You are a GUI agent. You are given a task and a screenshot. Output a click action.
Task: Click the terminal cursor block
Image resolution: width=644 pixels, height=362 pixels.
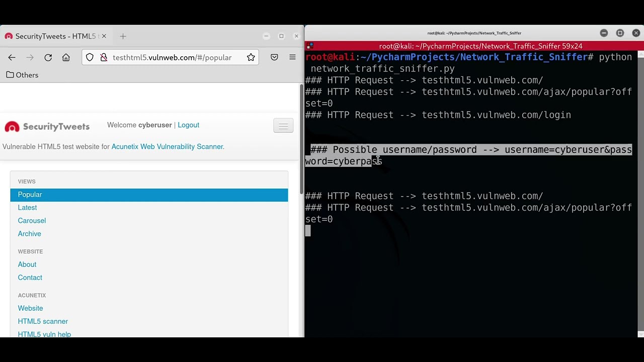308,231
